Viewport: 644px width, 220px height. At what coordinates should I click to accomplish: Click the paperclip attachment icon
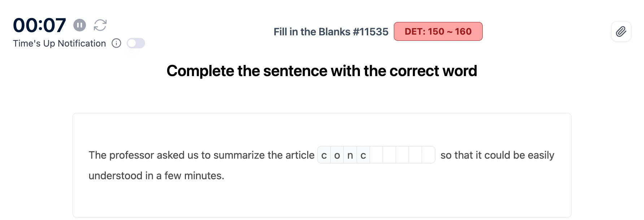pyautogui.click(x=621, y=32)
